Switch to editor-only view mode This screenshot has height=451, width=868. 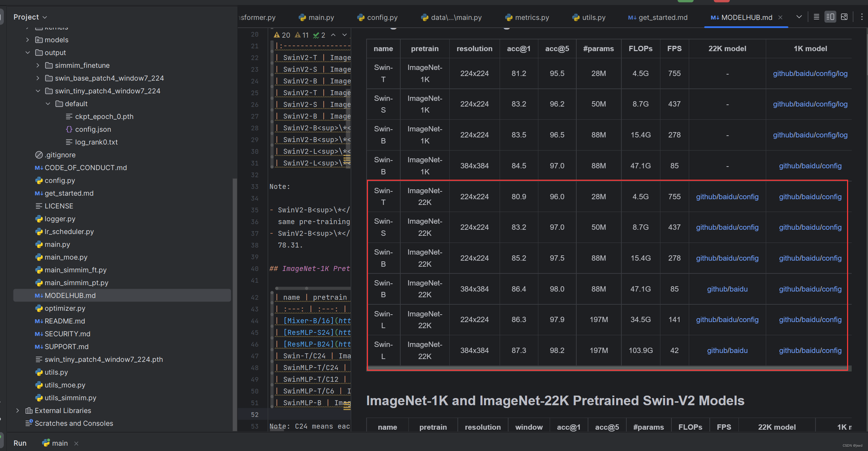[x=816, y=17]
